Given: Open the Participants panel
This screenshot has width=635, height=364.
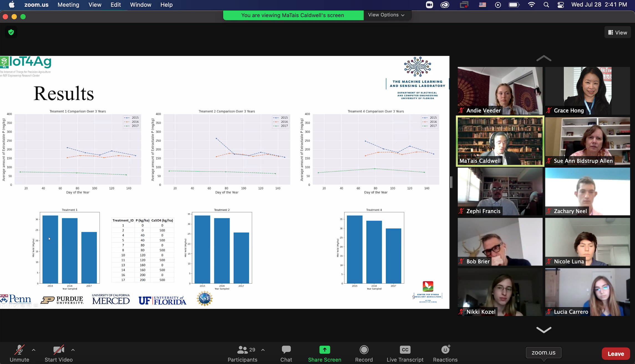Looking at the screenshot, I should [x=242, y=354].
